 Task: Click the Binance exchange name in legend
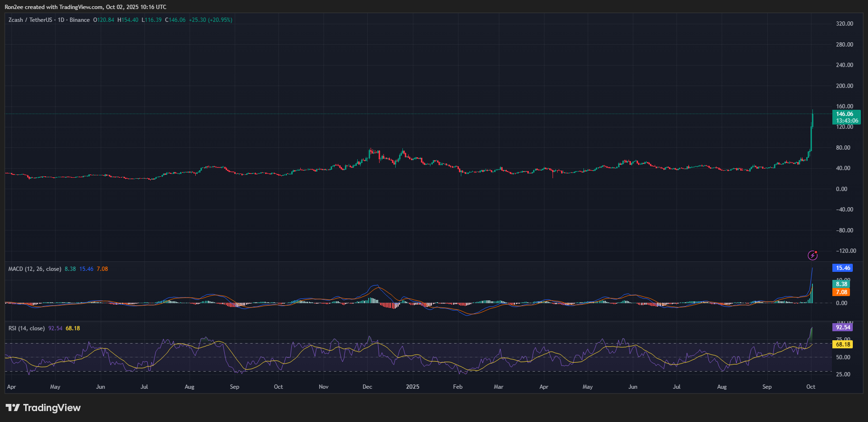pyautogui.click(x=80, y=20)
